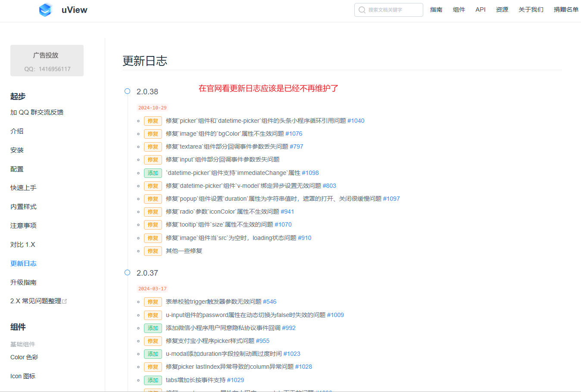Select the circle marker beside version 2.0.38

click(x=127, y=91)
